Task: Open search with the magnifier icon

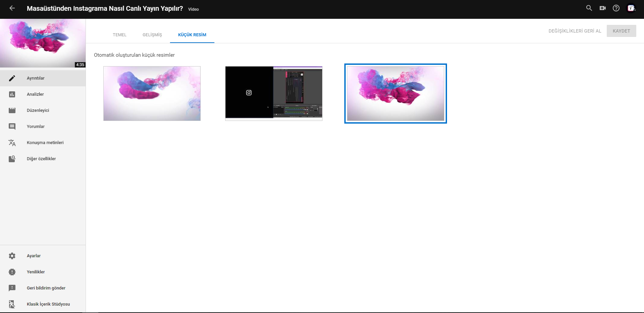Action: [589, 8]
